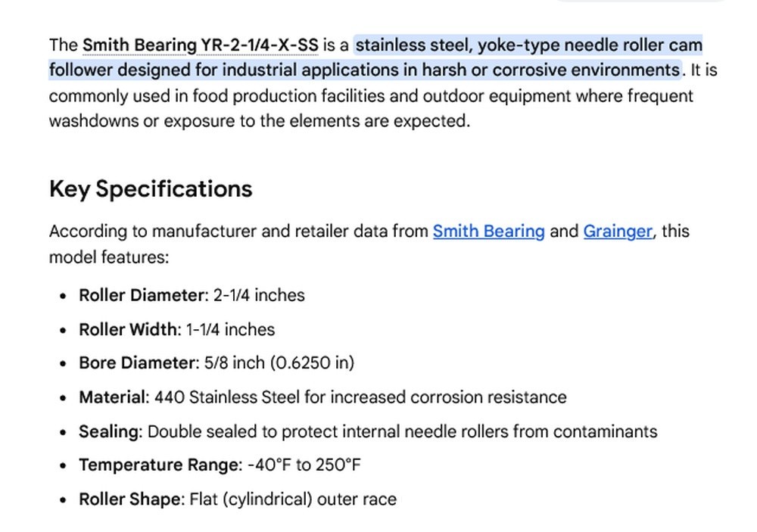Screen dimensions: 757x532
Task: Click the "5/8 inch (0.6250 in)" value
Action: point(279,363)
